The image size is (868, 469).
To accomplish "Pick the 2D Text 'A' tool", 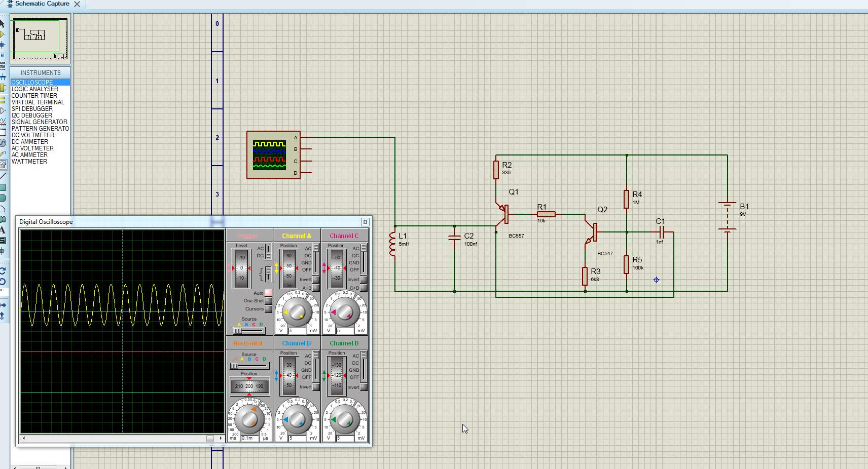I will coord(3,230).
